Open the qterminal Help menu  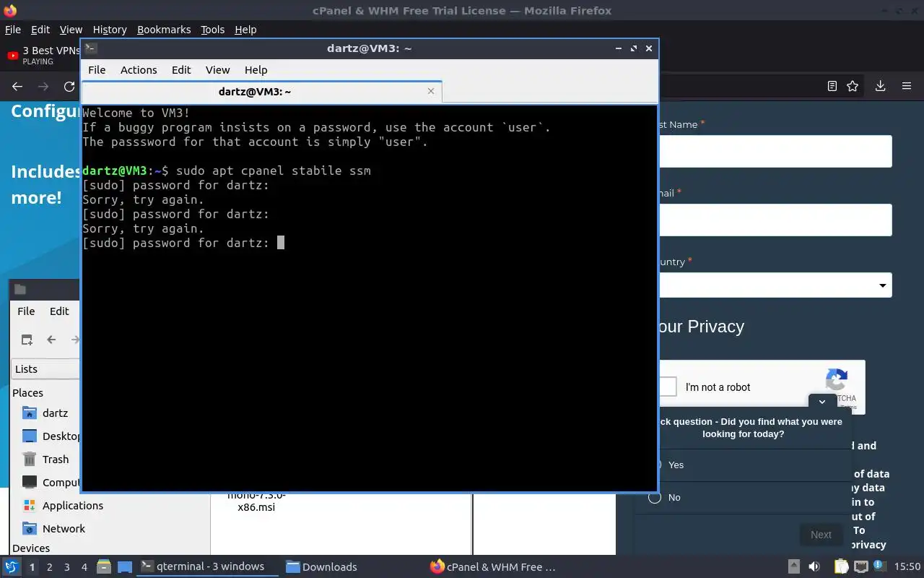tap(256, 70)
